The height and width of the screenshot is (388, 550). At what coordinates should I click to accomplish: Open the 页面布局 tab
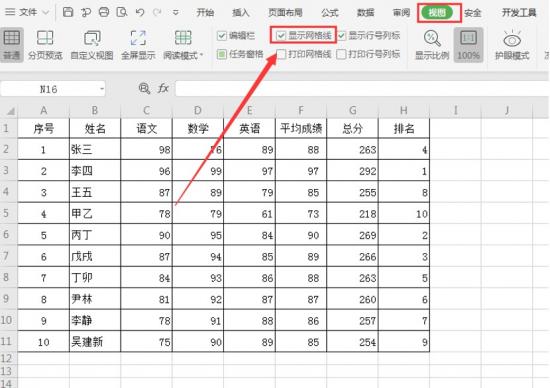click(x=285, y=13)
